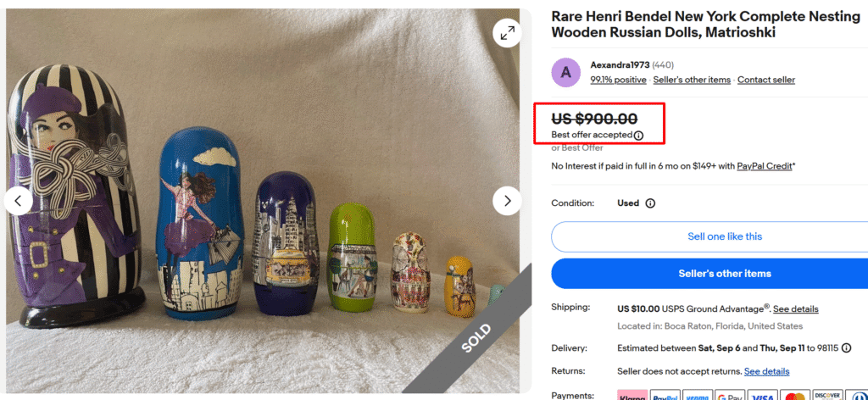Image resolution: width=868 pixels, height=400 pixels.
Task: Expand the product image to full screen
Action: click(507, 34)
